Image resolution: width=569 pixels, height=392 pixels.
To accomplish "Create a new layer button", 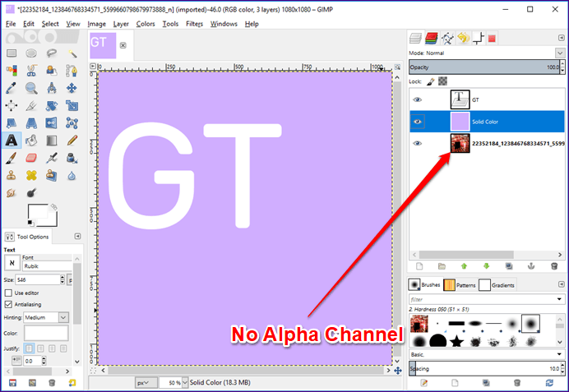I will [x=419, y=266].
